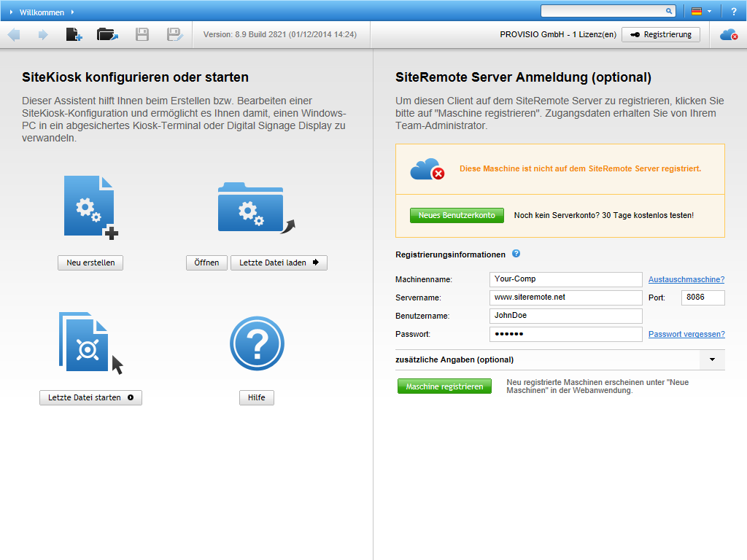Viewport: 747px width, 560px height.
Task: Follow the Austauschmaschine? link
Action: pos(686,279)
